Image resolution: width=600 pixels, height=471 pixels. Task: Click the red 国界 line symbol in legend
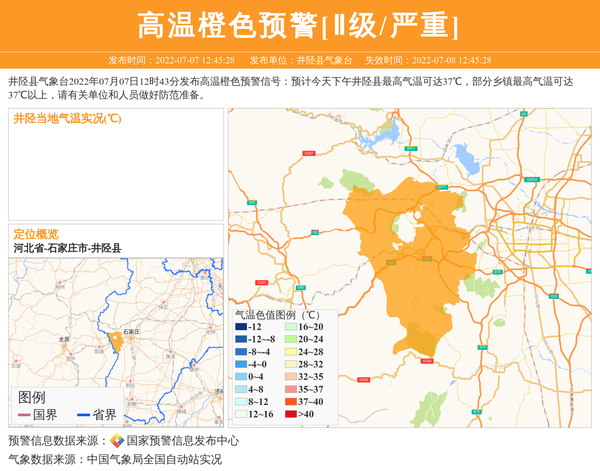click(x=24, y=415)
